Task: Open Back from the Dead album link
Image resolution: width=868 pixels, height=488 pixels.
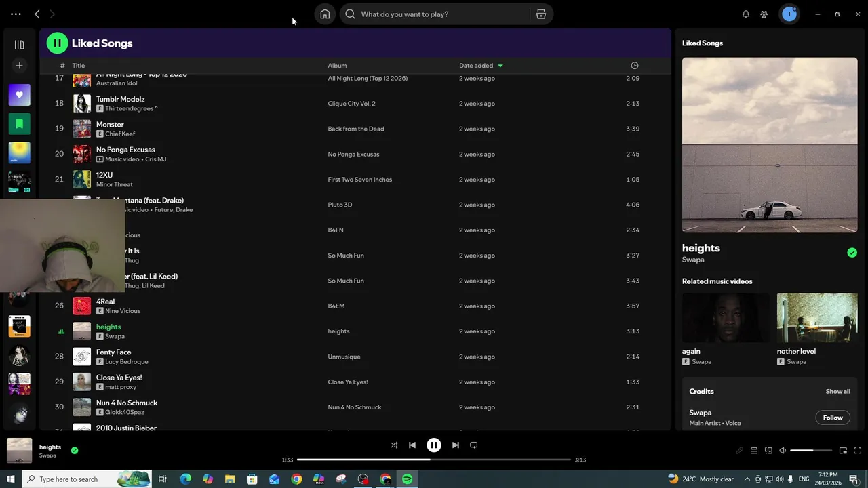Action: pyautogui.click(x=356, y=129)
